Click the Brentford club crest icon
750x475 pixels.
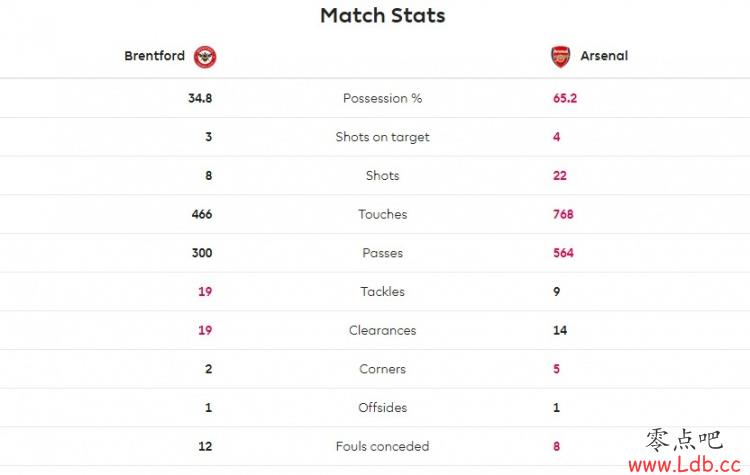coord(205,56)
